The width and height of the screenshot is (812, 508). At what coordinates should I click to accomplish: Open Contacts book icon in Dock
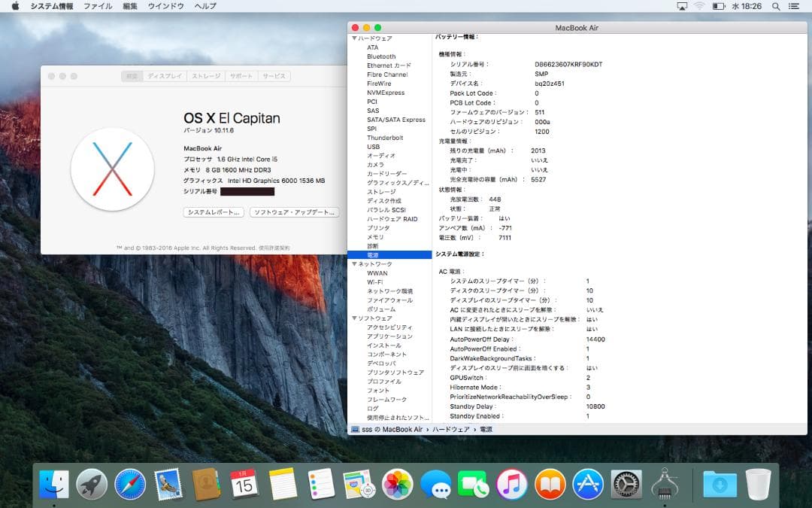[206, 484]
